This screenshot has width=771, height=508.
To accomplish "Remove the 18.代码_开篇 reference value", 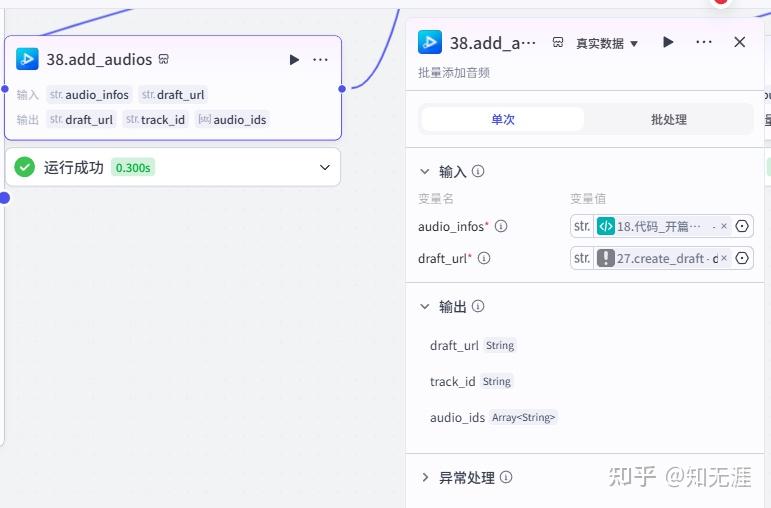I will (724, 226).
